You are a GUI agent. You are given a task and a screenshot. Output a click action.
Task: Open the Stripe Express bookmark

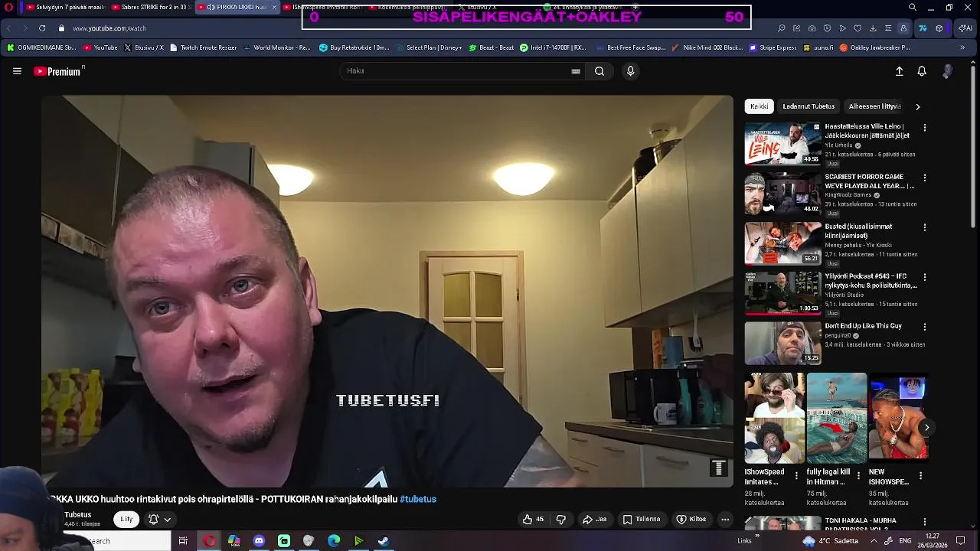point(773,47)
